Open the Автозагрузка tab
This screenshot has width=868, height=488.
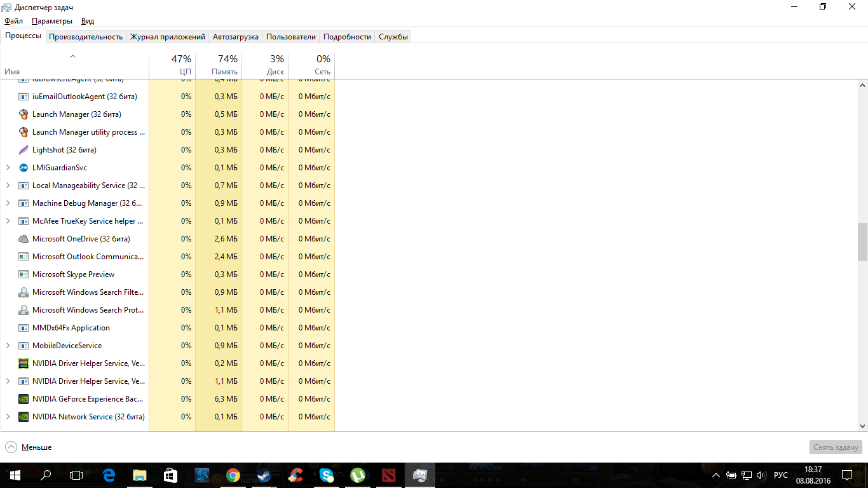coord(236,37)
